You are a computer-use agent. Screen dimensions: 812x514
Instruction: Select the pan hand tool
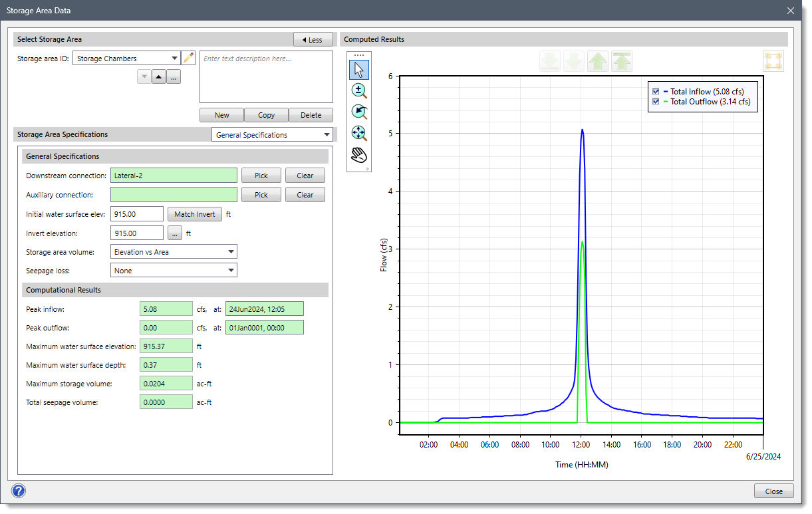(x=359, y=155)
